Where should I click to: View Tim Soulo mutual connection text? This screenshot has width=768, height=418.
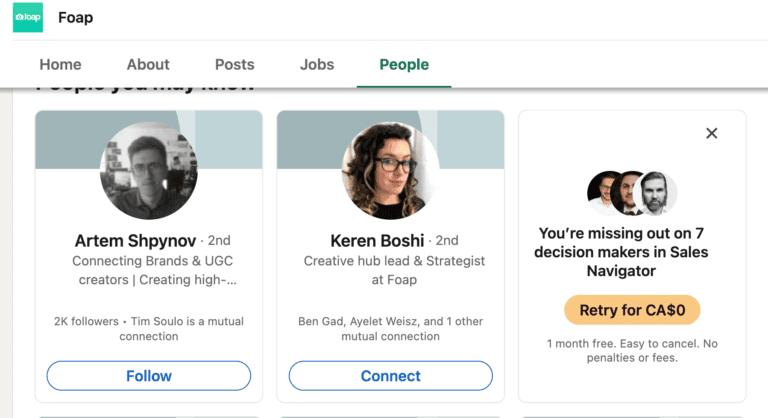coord(149,329)
